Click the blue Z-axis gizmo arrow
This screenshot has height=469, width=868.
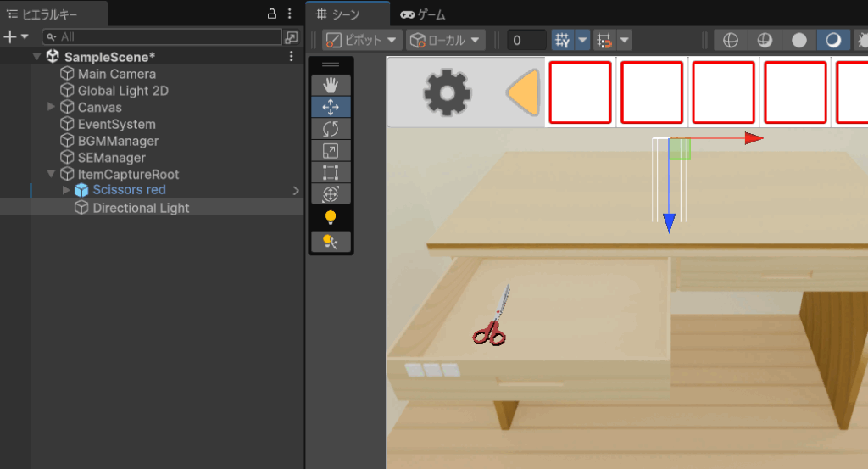coord(669,223)
